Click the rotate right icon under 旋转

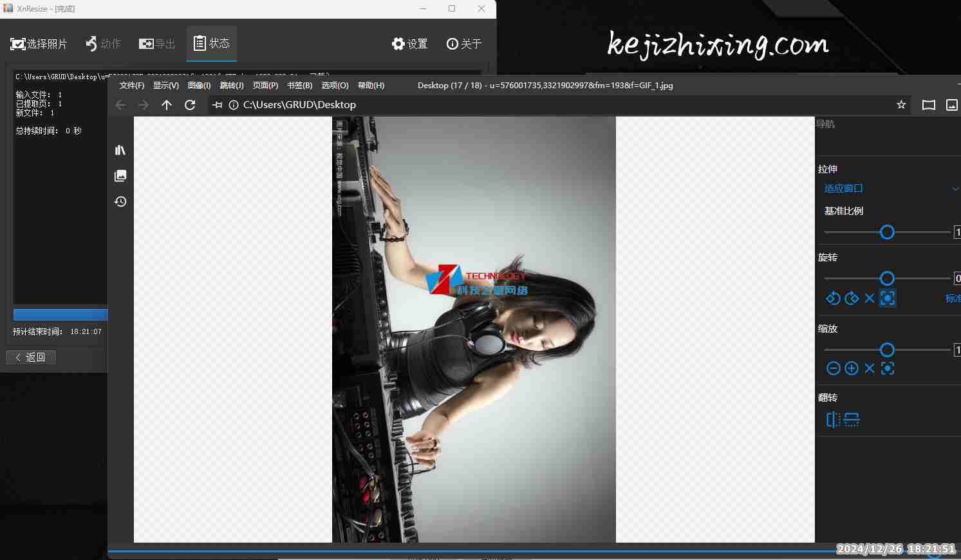852,298
